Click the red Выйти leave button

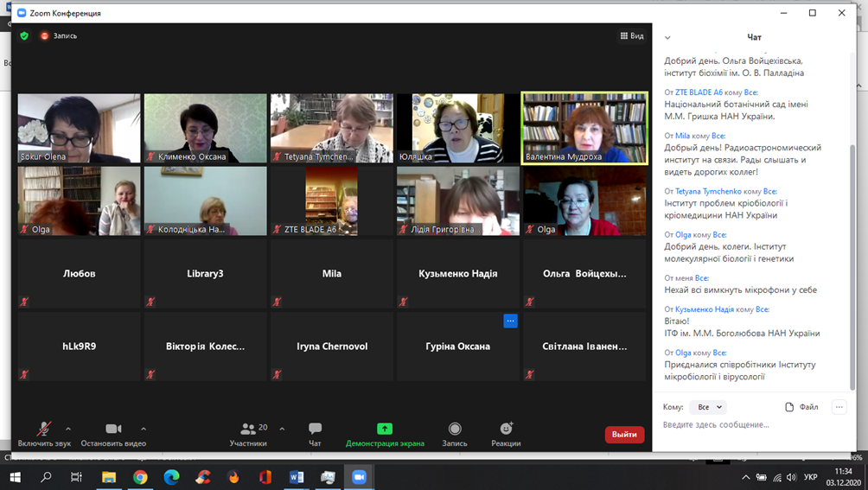click(x=624, y=435)
